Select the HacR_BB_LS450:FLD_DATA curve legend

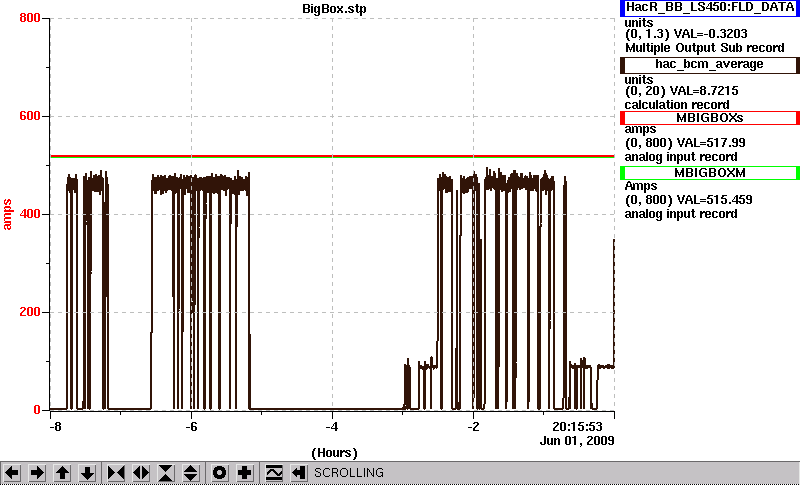tap(710, 8)
